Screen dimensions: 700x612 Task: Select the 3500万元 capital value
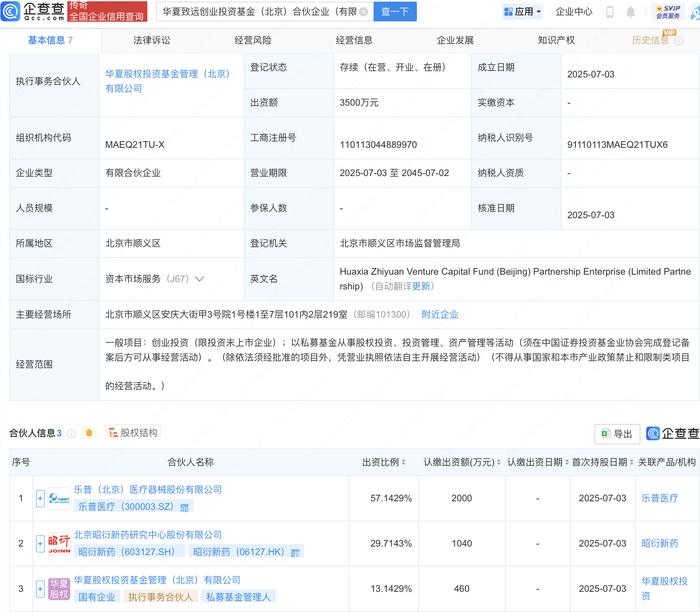pos(358,103)
